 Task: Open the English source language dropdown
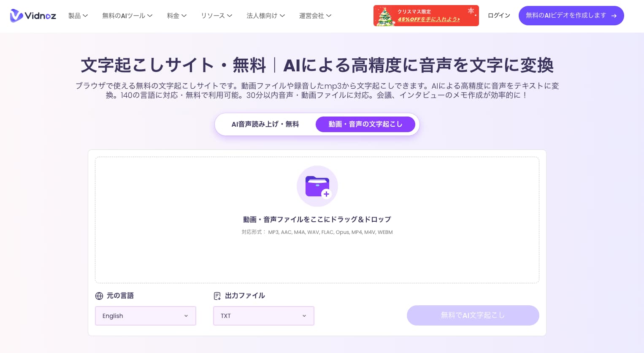[x=145, y=316]
